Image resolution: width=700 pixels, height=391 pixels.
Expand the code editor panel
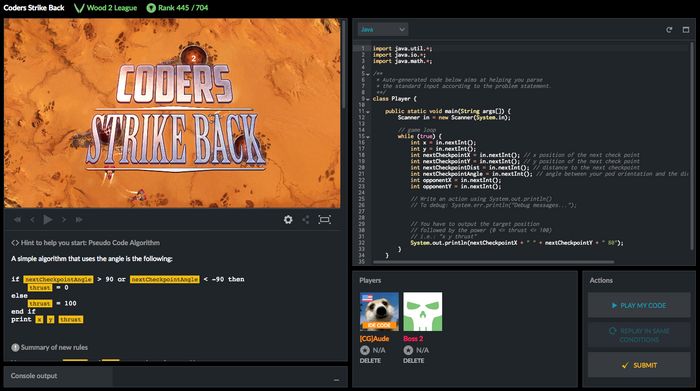coord(686,30)
